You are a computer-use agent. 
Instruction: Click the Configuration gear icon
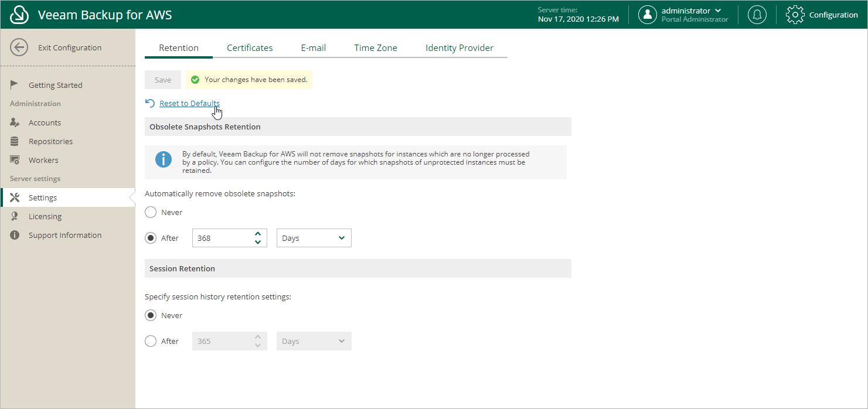point(795,15)
